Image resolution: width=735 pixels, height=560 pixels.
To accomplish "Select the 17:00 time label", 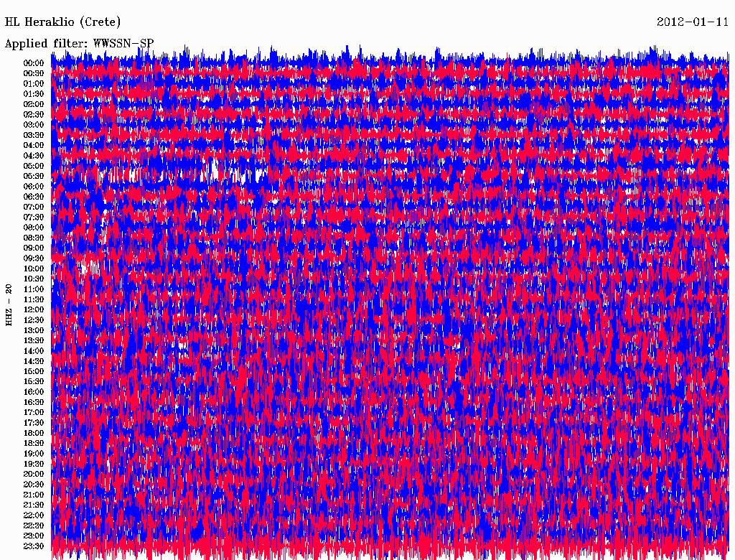I will coord(34,413).
